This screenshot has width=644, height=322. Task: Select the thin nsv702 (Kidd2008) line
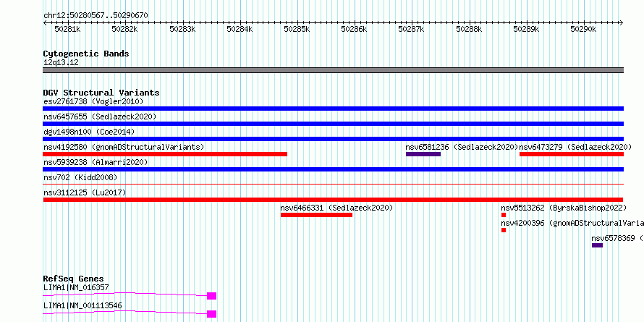tap(333, 185)
